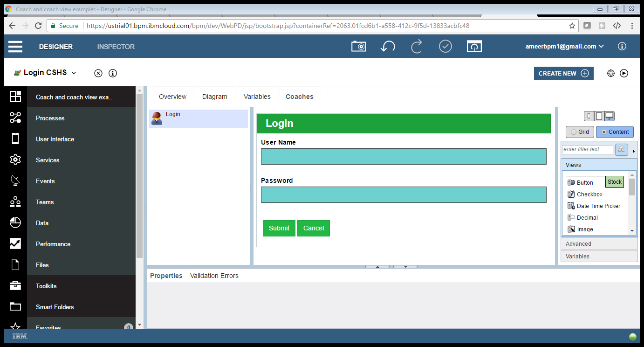Click the enter filter text input field
Image resolution: width=644 pixels, height=347 pixels.
587,149
